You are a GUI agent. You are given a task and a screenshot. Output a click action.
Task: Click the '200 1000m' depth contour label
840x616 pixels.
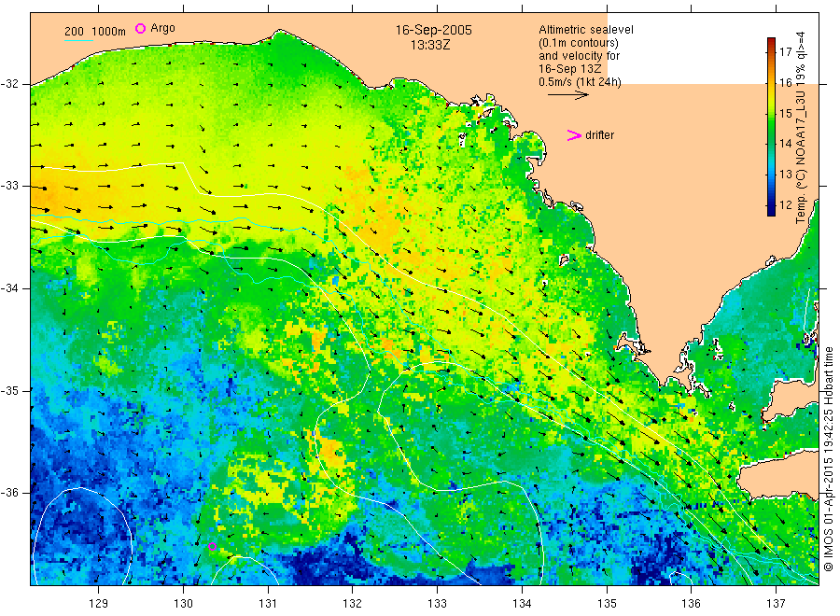(95, 32)
